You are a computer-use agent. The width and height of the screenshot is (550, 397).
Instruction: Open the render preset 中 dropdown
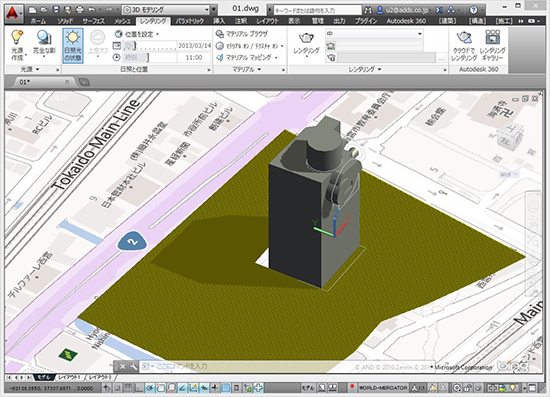click(x=374, y=34)
